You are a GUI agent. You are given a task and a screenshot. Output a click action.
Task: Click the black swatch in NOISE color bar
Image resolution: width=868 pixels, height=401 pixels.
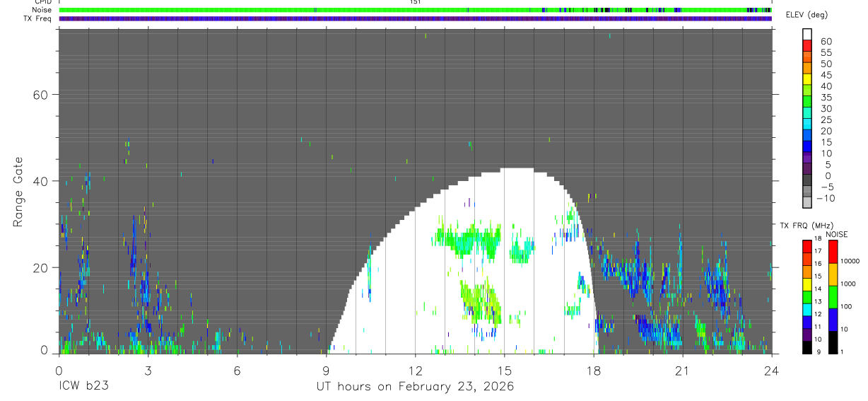(833, 342)
